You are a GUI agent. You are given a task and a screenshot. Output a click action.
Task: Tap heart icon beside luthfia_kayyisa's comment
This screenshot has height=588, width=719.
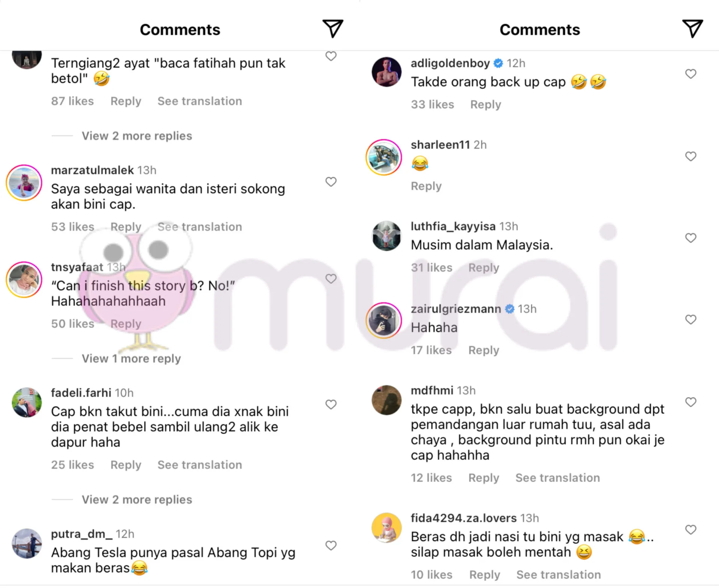coord(691,238)
